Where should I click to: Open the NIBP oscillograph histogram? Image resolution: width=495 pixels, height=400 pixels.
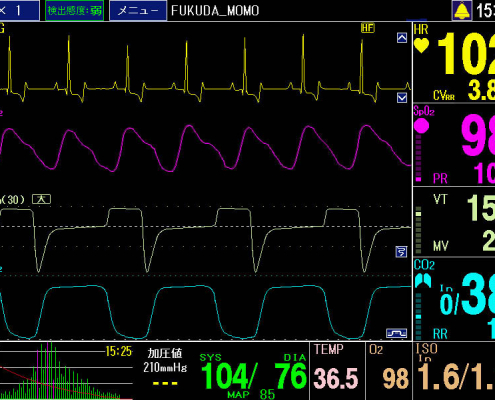click(x=66, y=371)
